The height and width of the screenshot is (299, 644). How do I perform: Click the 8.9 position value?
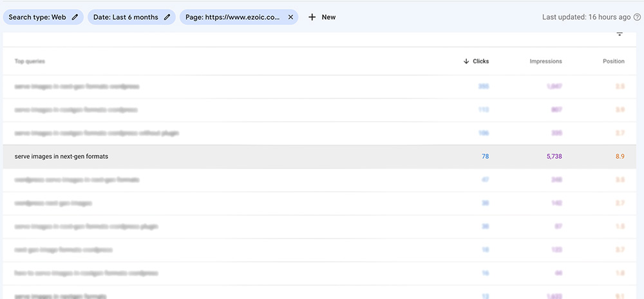click(x=620, y=156)
